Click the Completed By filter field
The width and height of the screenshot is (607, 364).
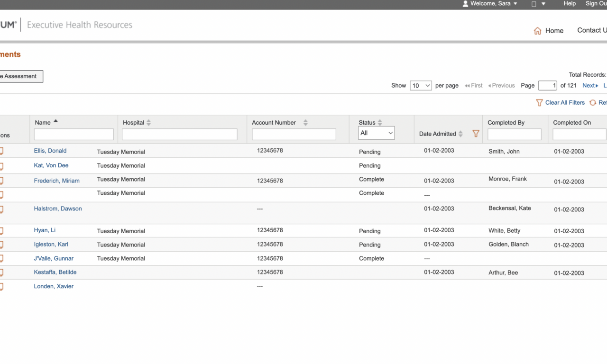point(514,135)
